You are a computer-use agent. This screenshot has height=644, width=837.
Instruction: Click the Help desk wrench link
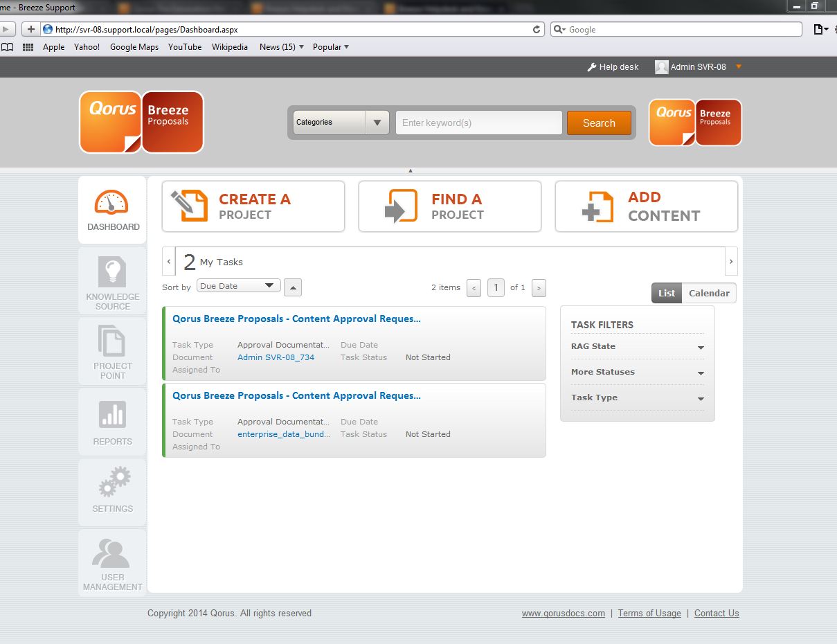coord(613,67)
